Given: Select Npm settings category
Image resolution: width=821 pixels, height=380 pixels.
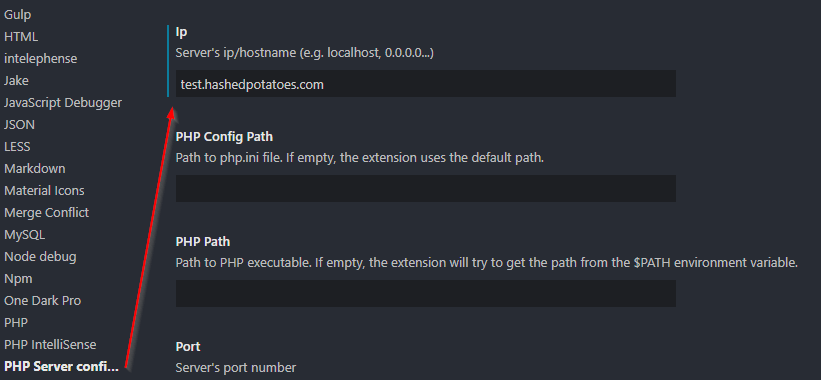Looking at the screenshot, I should (x=18, y=278).
